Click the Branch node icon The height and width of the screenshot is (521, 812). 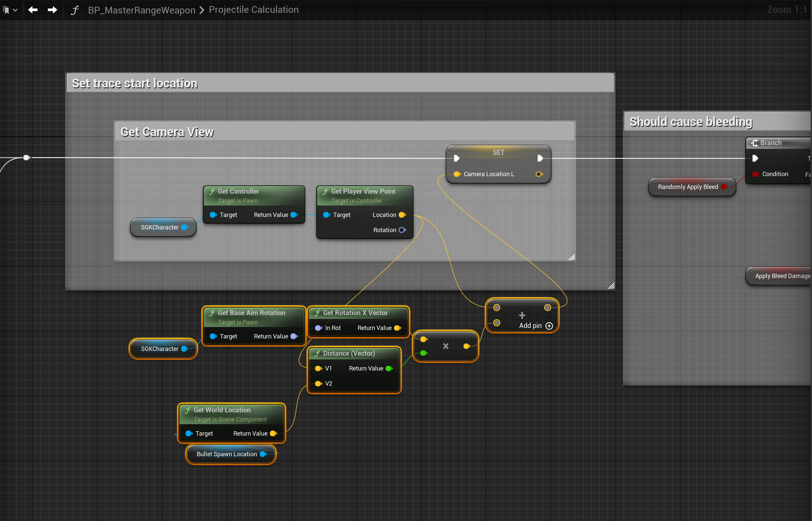(754, 143)
